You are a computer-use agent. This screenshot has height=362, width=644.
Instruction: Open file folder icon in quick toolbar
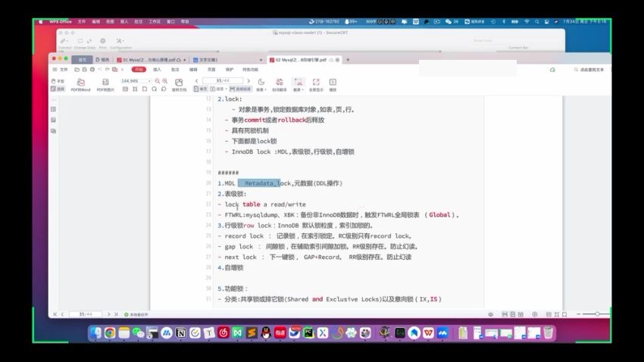(77, 70)
